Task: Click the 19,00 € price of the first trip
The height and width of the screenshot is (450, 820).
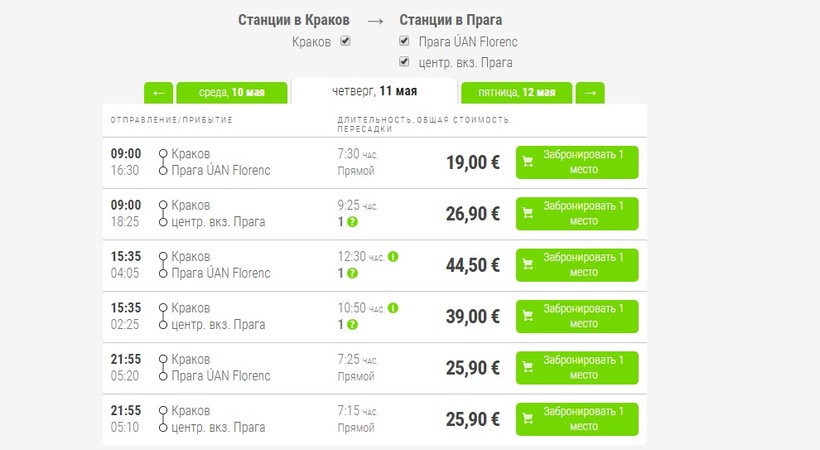Action: point(473,162)
